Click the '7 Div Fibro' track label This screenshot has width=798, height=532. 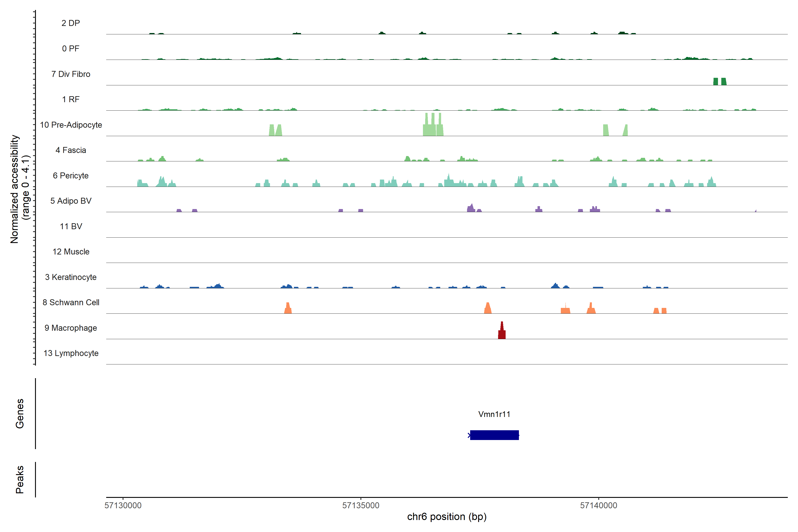coord(71,74)
